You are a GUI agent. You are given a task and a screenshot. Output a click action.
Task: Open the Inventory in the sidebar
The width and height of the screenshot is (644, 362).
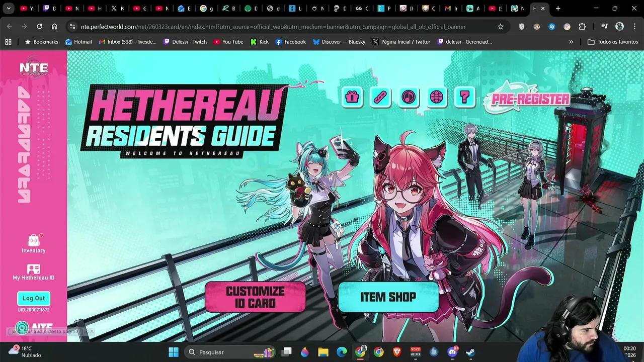click(34, 244)
